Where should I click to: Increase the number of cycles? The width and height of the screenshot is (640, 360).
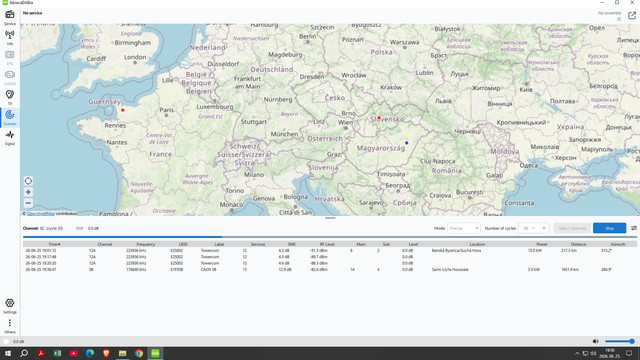tap(544, 228)
